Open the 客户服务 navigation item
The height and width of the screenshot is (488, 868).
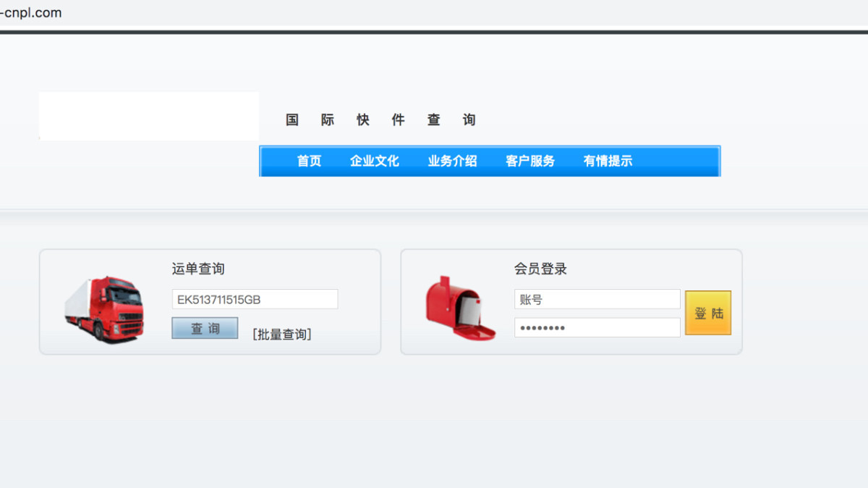point(529,161)
